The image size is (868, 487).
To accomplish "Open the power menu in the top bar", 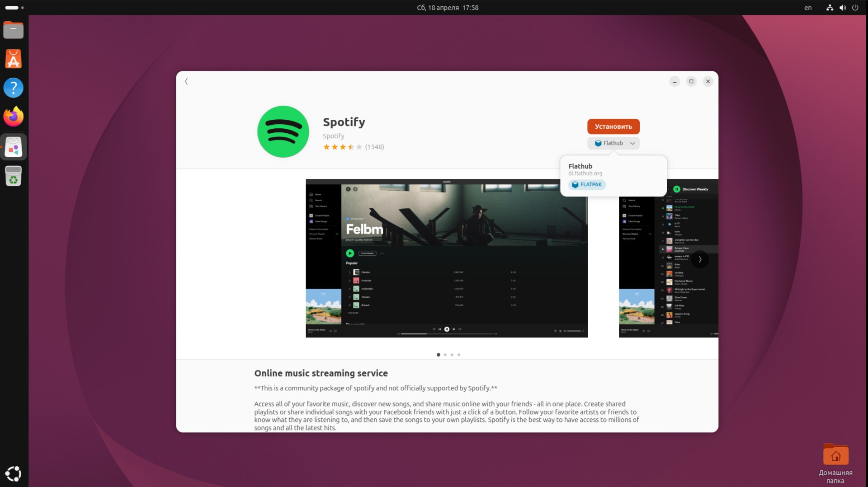I will 855,7.
